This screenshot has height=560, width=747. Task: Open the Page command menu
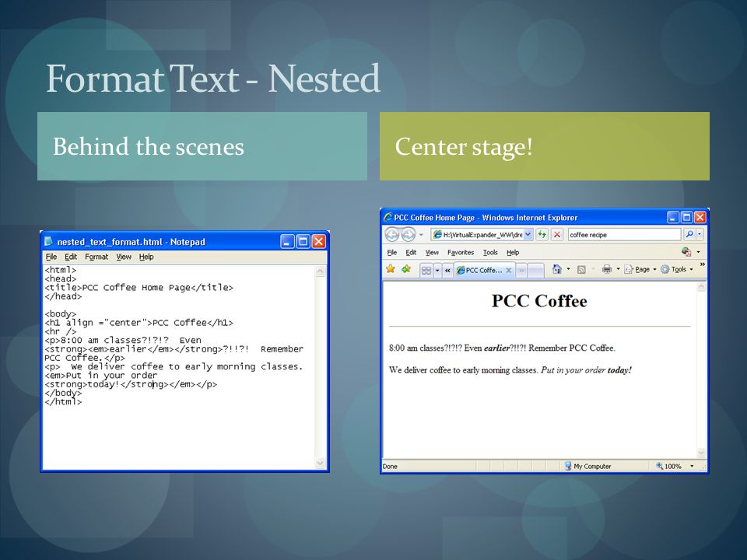(x=640, y=270)
